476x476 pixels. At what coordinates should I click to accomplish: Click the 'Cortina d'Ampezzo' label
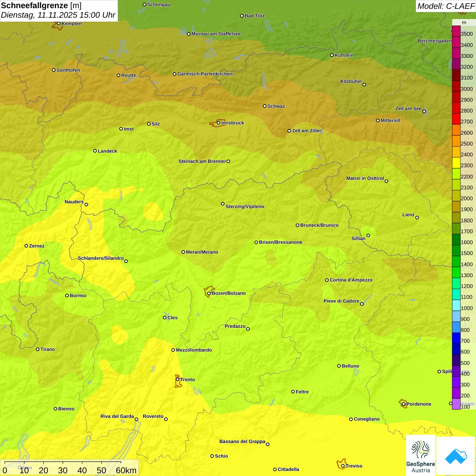[x=351, y=280]
